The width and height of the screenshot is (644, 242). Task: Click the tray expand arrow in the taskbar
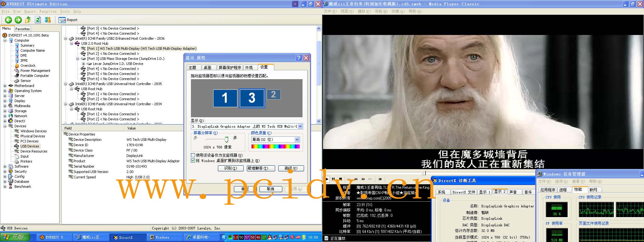click(x=224, y=237)
